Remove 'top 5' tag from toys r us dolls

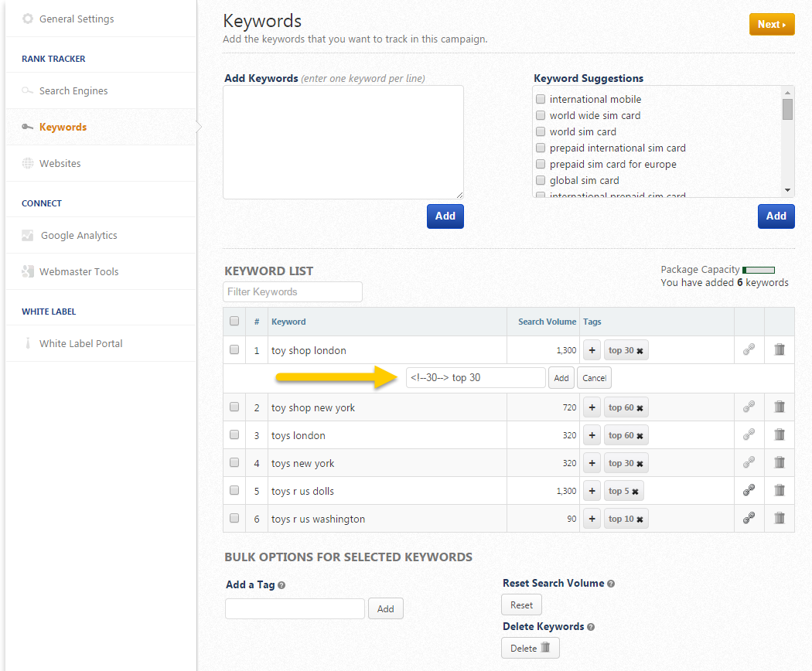[636, 492]
